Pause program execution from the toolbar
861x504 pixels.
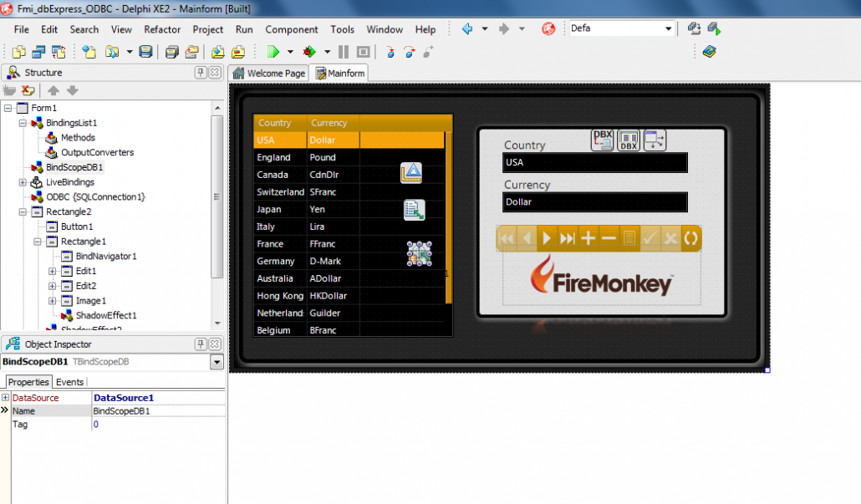[344, 51]
